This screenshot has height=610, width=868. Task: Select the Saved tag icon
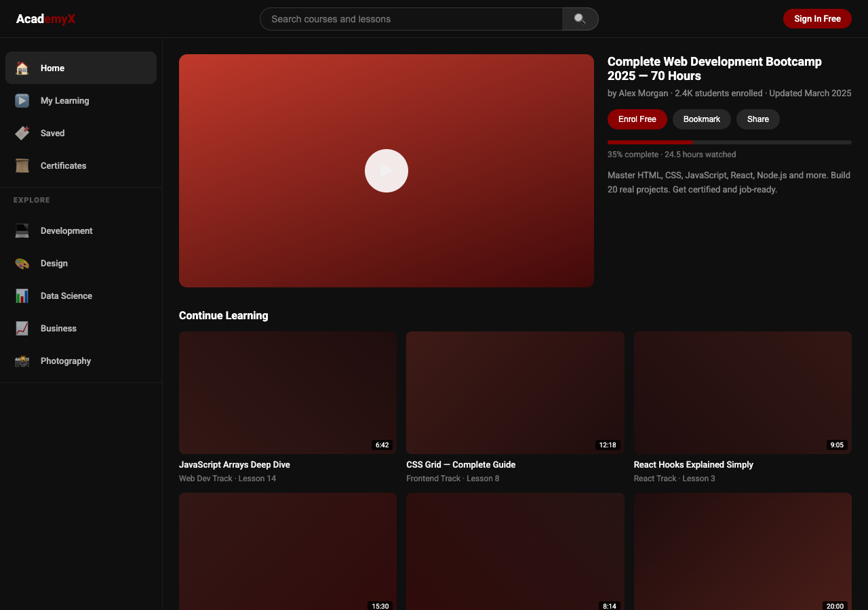point(22,133)
